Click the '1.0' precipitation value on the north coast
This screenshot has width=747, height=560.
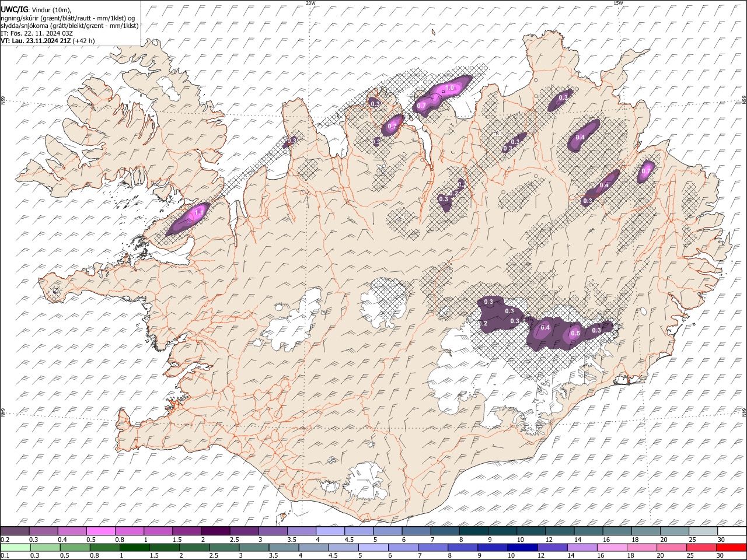[449, 88]
